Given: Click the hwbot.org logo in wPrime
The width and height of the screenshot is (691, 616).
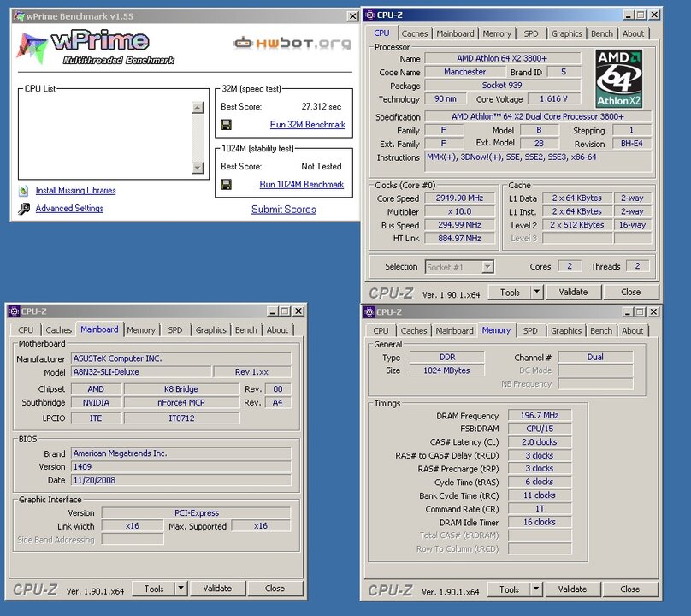Looking at the screenshot, I should coord(292,44).
